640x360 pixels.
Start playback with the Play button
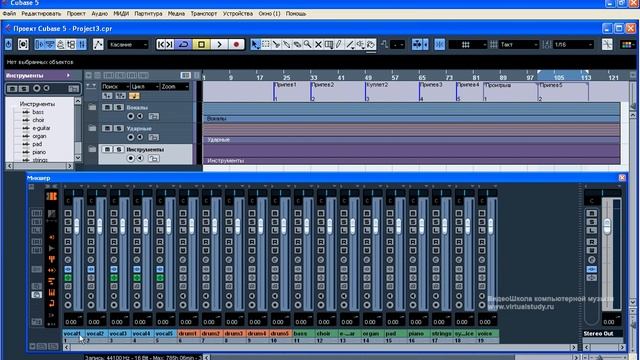[219, 44]
